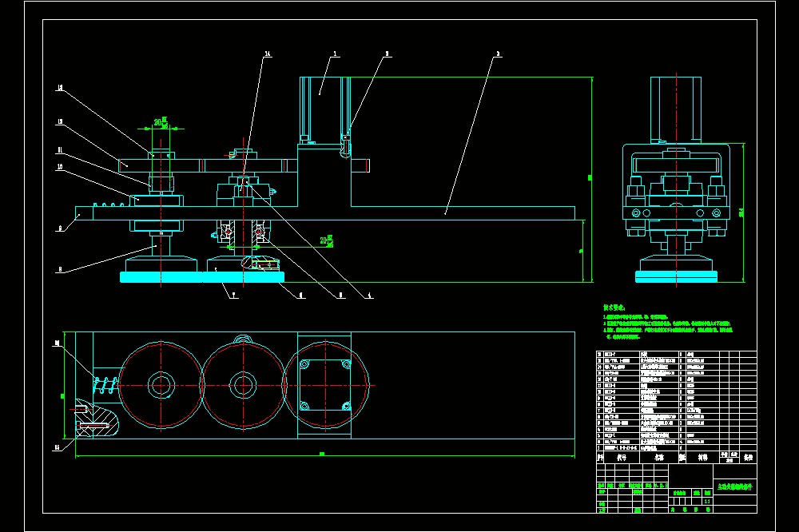Click callout number 1 above the motor
The image size is (799, 532).
(x=335, y=54)
